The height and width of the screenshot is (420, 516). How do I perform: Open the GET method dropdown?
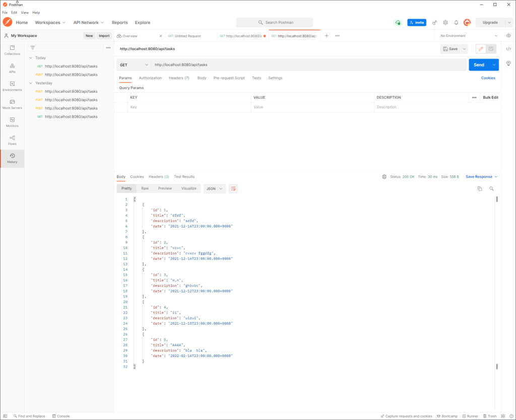click(x=134, y=65)
